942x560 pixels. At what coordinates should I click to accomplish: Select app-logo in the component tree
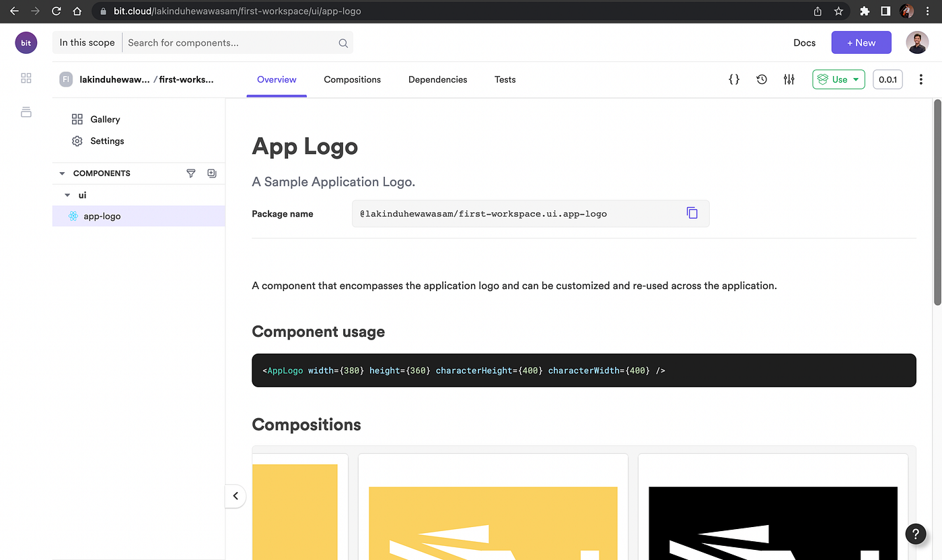139,216
